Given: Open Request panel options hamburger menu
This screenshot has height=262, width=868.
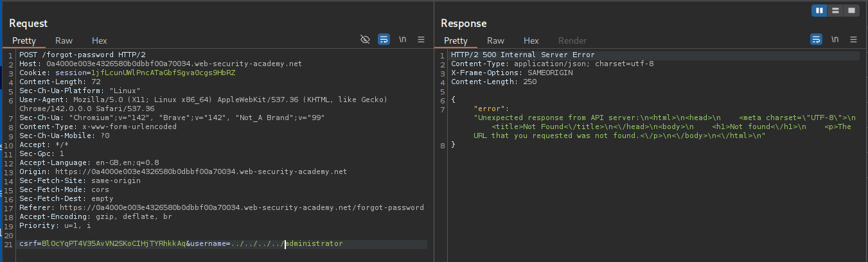Looking at the screenshot, I should coord(421,40).
